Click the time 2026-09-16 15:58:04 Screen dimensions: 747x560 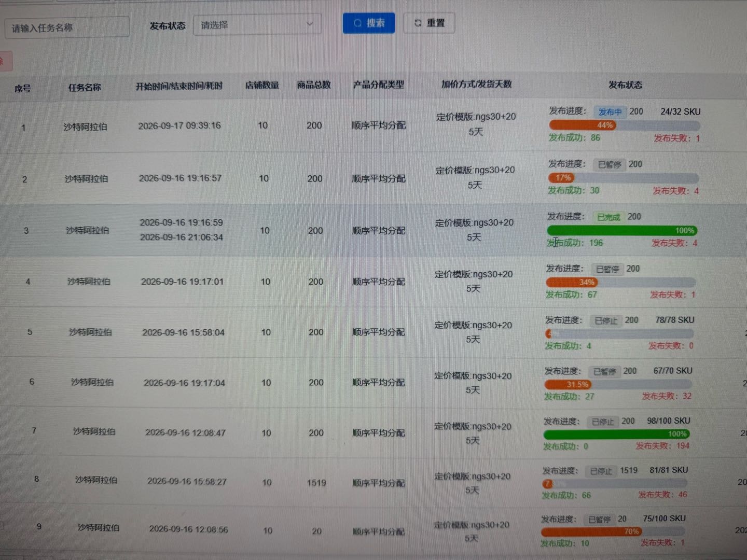tap(184, 332)
